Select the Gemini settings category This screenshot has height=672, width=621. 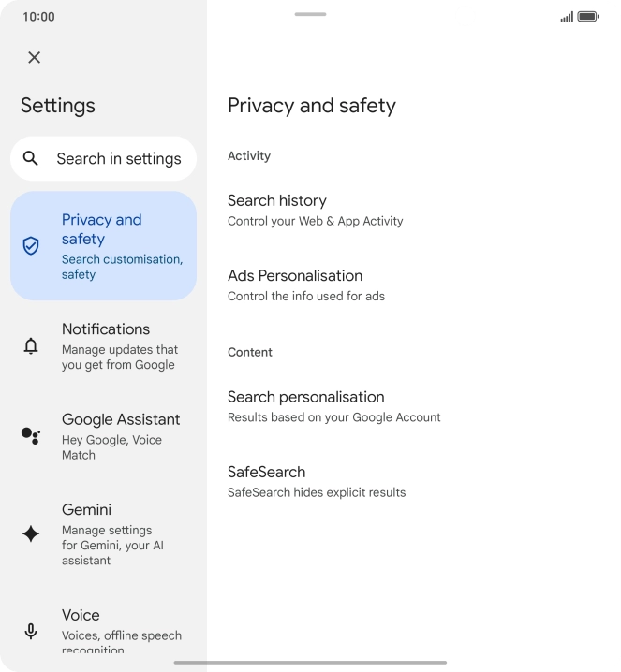[120, 534]
